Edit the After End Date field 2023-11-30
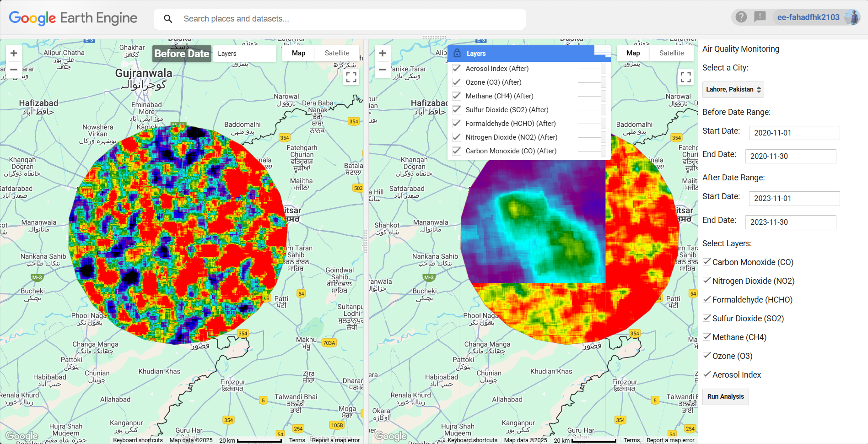Viewport: 868px width, 444px height. (790, 222)
